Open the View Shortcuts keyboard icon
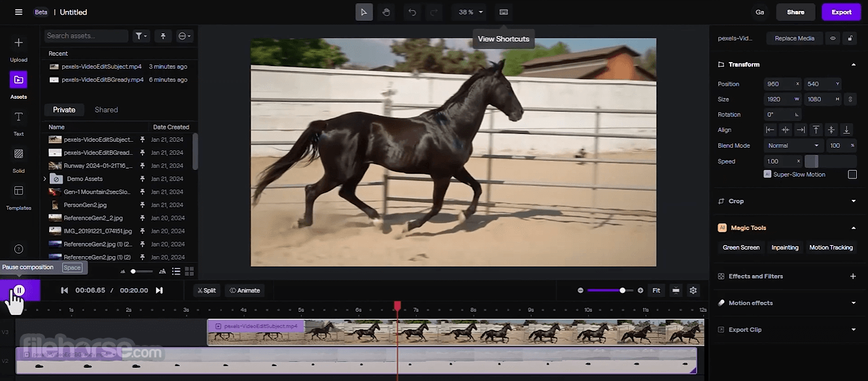The width and height of the screenshot is (868, 381). click(503, 12)
